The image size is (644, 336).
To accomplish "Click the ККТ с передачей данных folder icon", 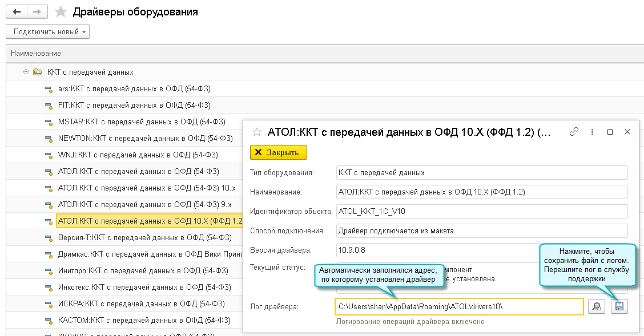I will [x=37, y=72].
